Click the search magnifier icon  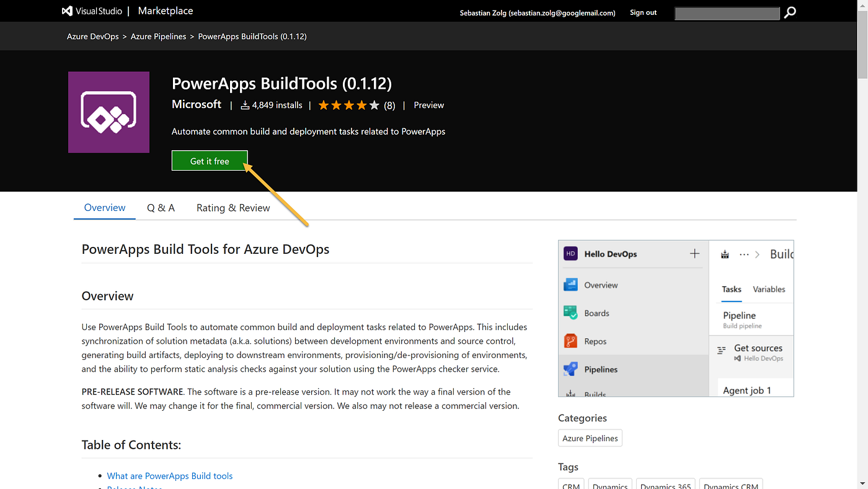[790, 12]
